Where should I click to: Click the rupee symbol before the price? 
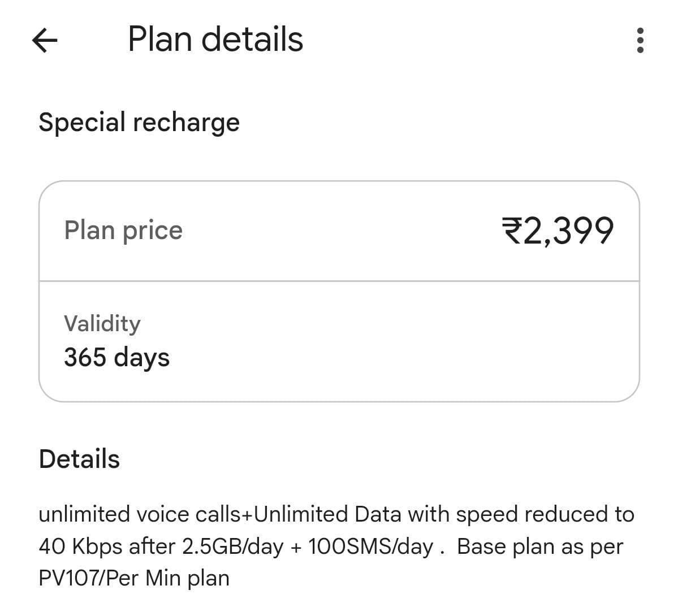pyautogui.click(x=512, y=231)
